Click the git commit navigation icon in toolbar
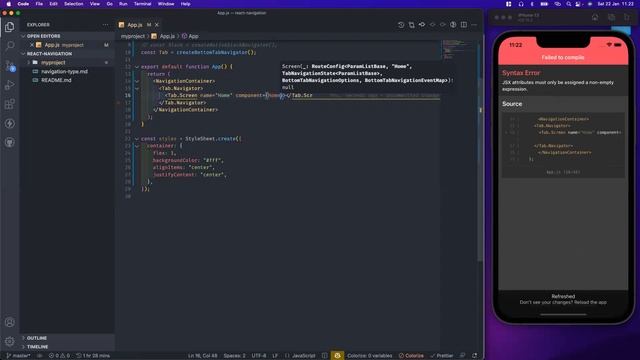Image resolution: width=640 pixels, height=360 pixels. tap(422, 25)
